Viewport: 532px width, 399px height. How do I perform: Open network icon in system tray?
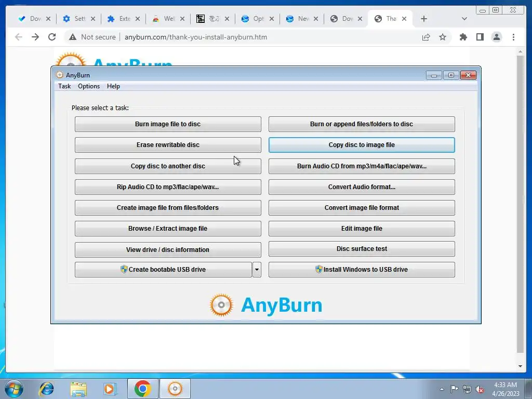(467, 389)
